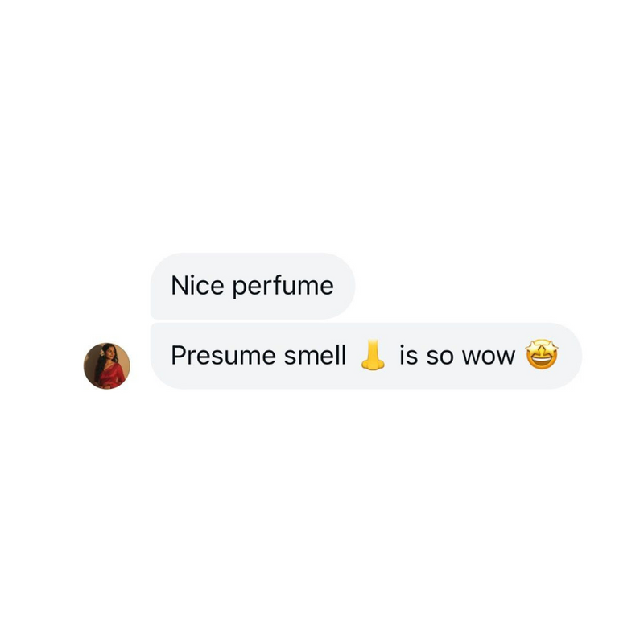Click the word "perfume" in first message
Viewport: 644px width, 644px height.
point(283,286)
